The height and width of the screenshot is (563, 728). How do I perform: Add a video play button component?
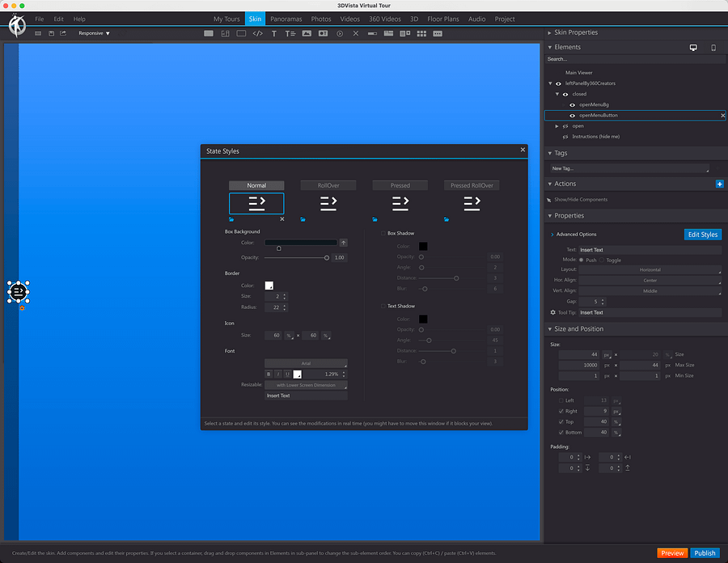coord(340,33)
